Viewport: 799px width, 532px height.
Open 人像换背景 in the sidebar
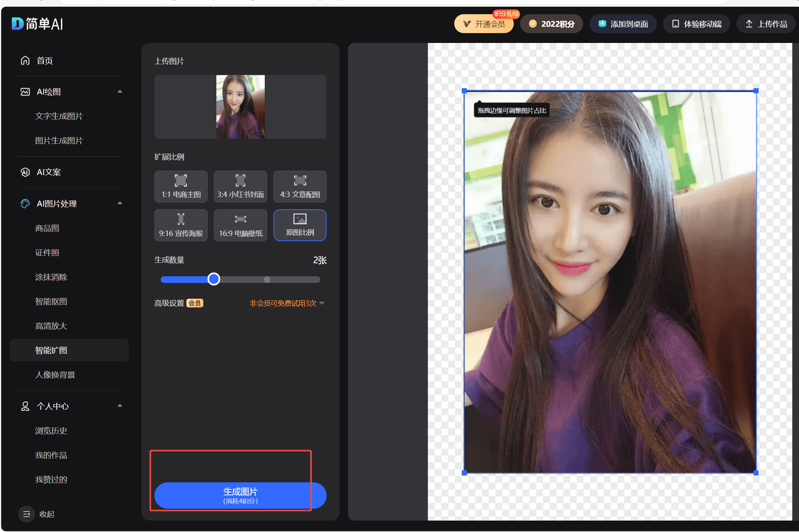click(x=55, y=375)
